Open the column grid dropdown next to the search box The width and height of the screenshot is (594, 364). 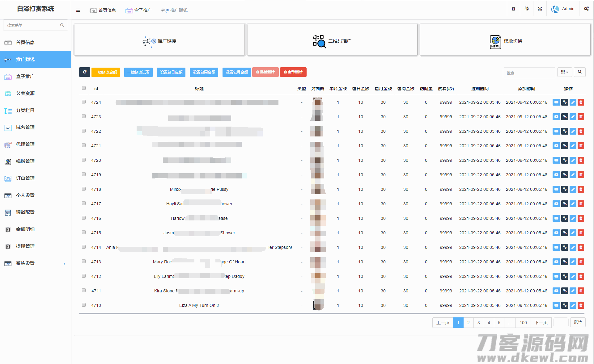click(x=565, y=72)
